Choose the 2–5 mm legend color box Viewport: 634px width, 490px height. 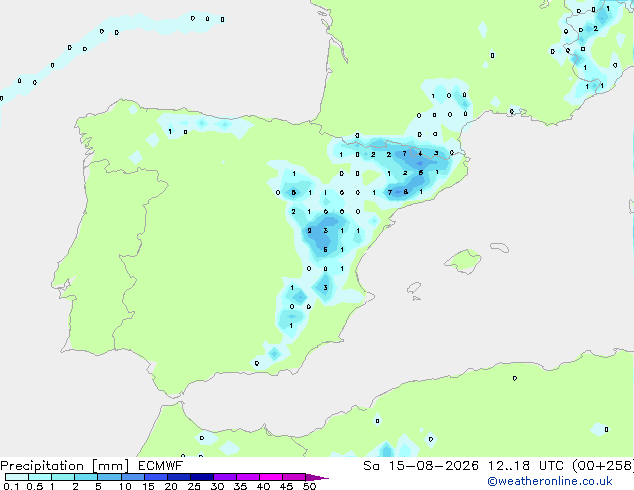click(86, 477)
